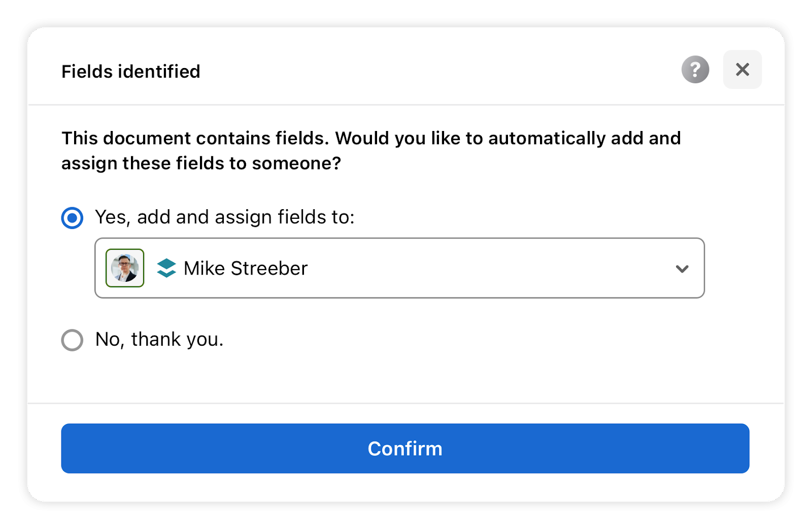The height and width of the screenshot is (529, 812).
Task: Click the Mike Streeber name in the combo box
Action: [x=246, y=268]
